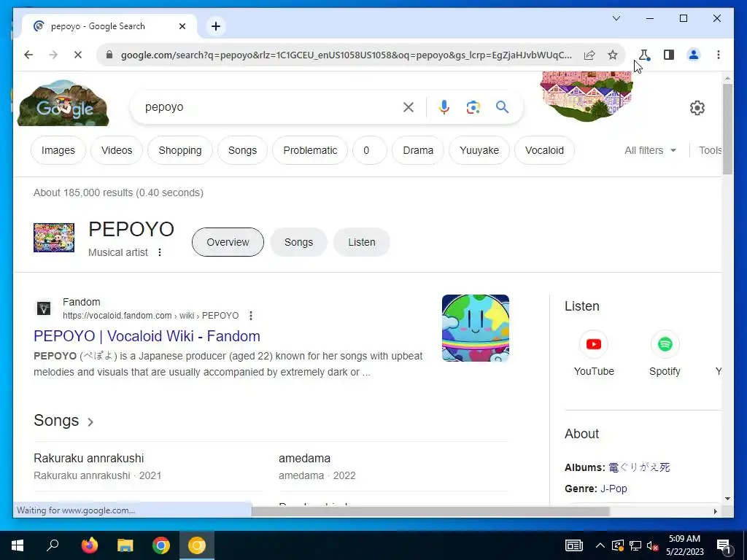The width and height of the screenshot is (747, 560).
Task: Open the notification center icon
Action: (x=724, y=546)
